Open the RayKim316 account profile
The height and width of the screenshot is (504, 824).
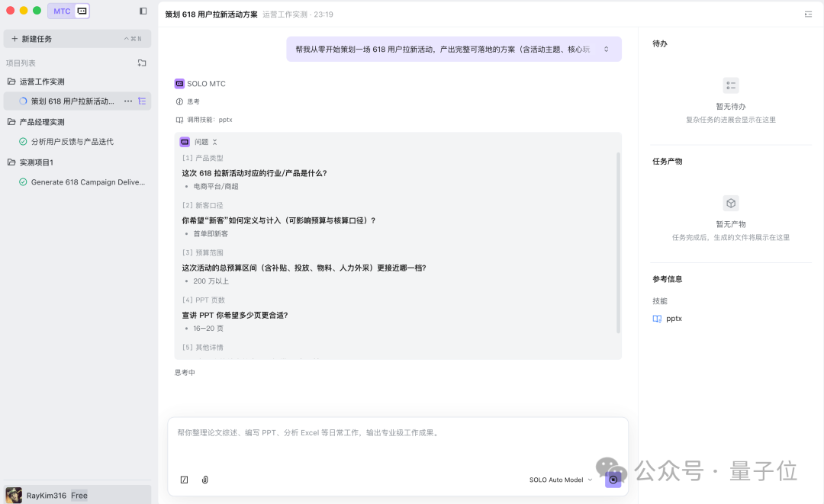tap(77, 495)
